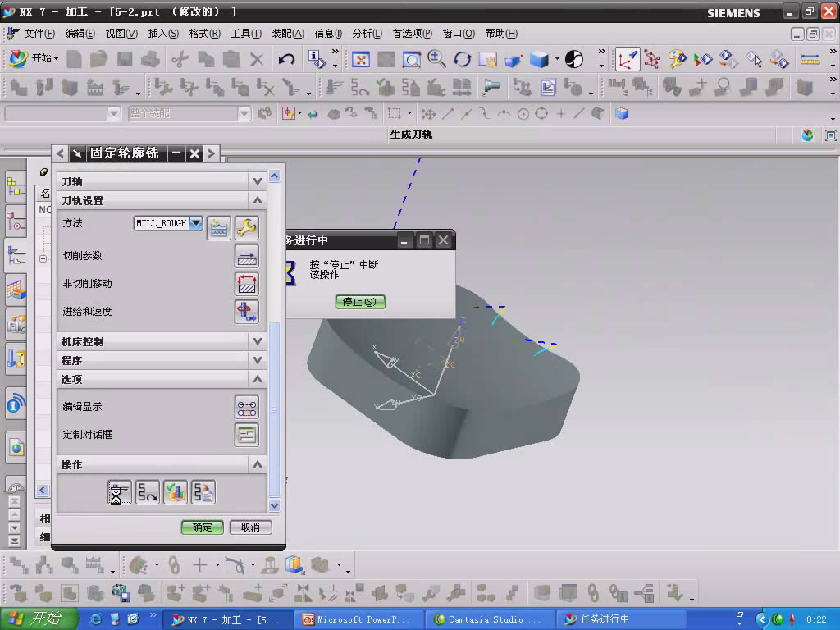The width and height of the screenshot is (840, 630).
Task: Click the shaded blue cube rendering icon
Action: pos(539,59)
